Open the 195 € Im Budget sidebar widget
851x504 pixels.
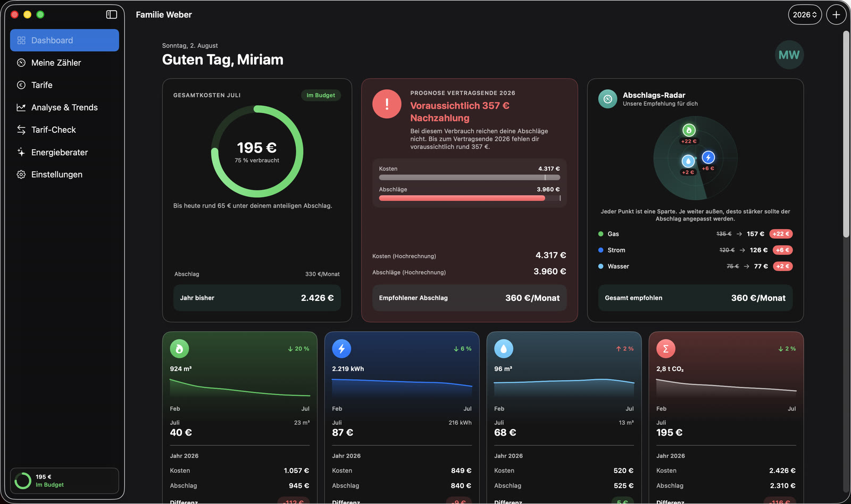(x=64, y=481)
